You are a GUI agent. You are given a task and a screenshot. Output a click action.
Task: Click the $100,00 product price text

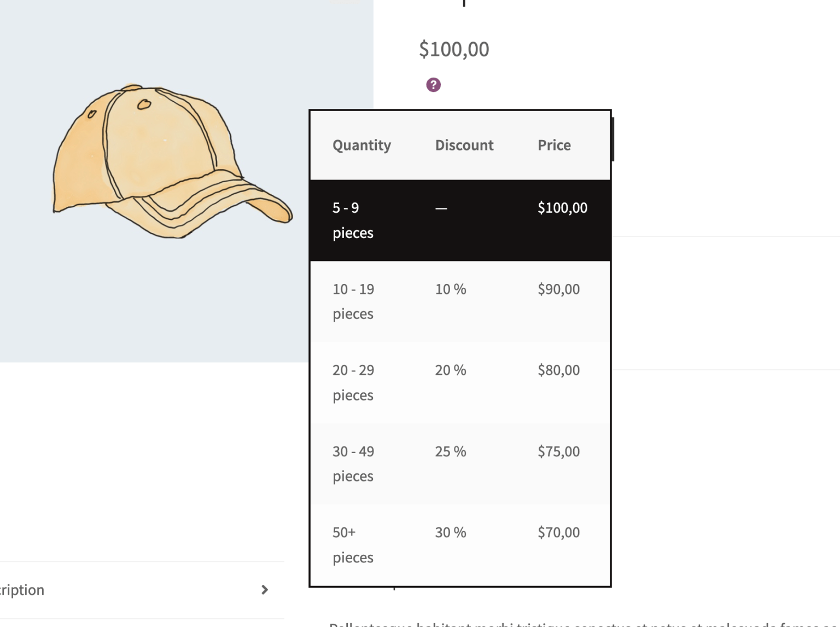pyautogui.click(x=454, y=49)
